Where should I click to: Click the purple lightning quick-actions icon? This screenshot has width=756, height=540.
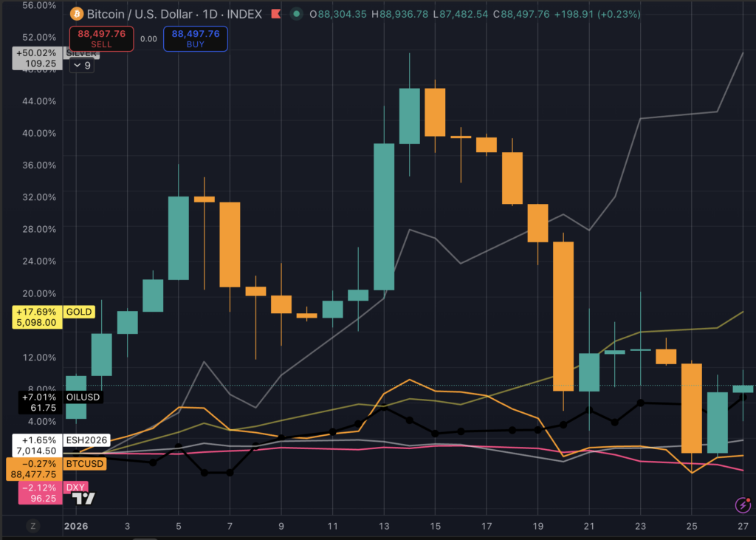742,505
